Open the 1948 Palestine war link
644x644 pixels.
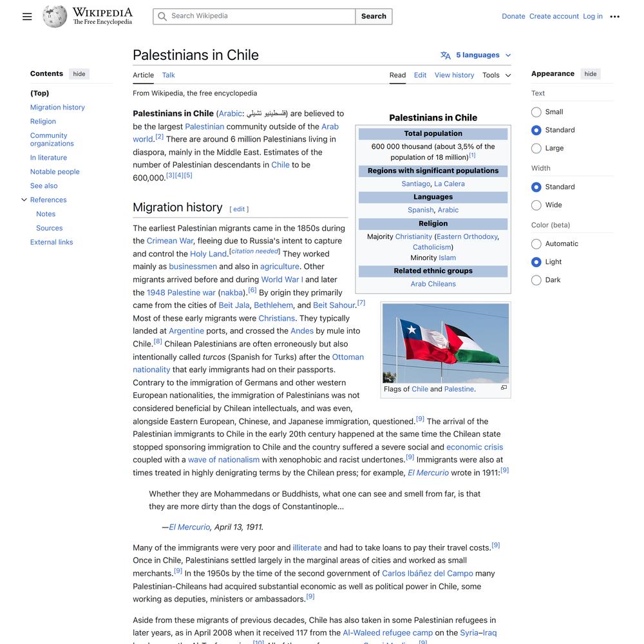click(x=181, y=292)
